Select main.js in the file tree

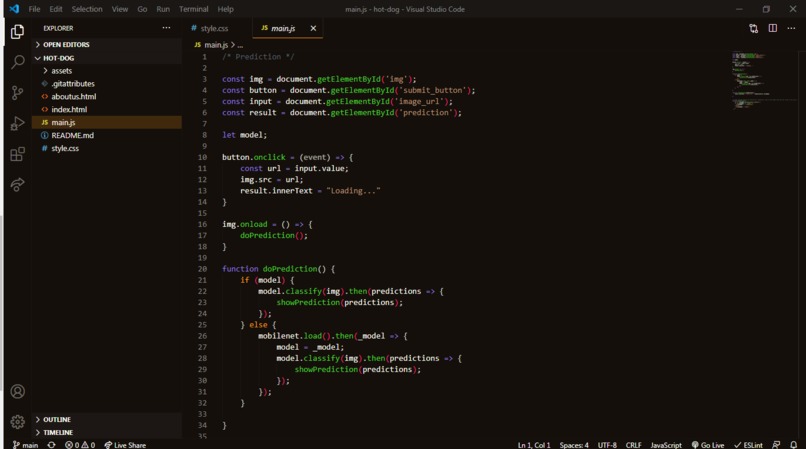coord(106,122)
